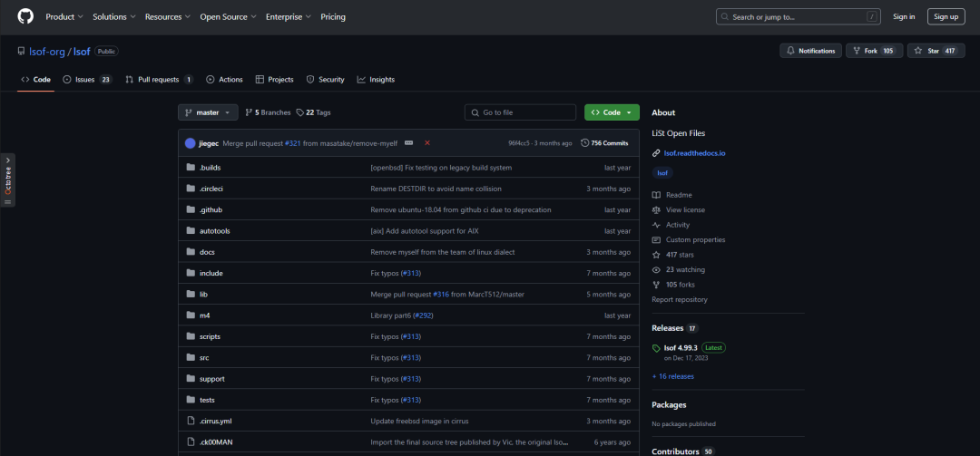This screenshot has height=456, width=980.
Task: Click the autotools folder icon
Action: point(191,230)
